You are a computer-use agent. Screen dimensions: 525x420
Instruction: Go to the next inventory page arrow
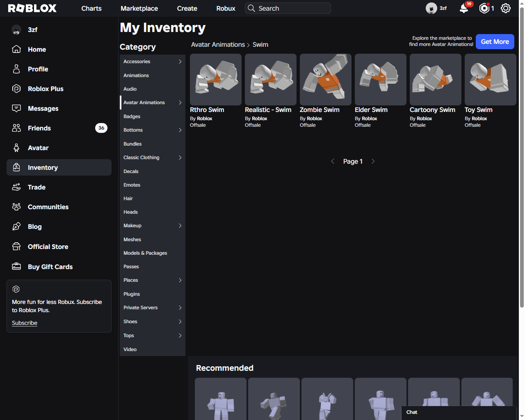pyautogui.click(x=373, y=161)
